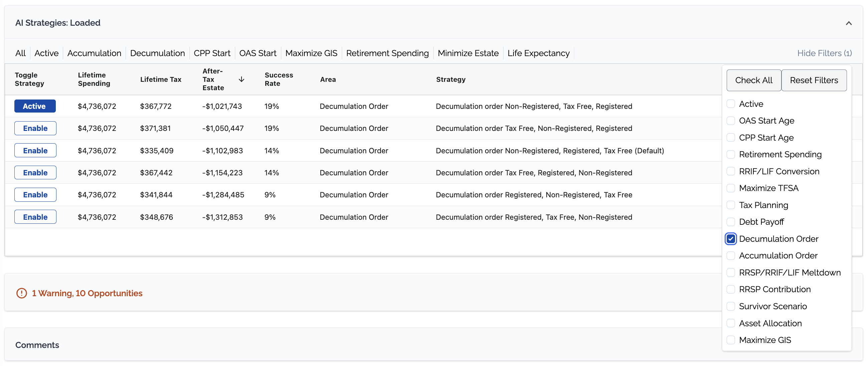Uncheck the Decumulation Order filter
This screenshot has height=366, width=868.
click(731, 239)
